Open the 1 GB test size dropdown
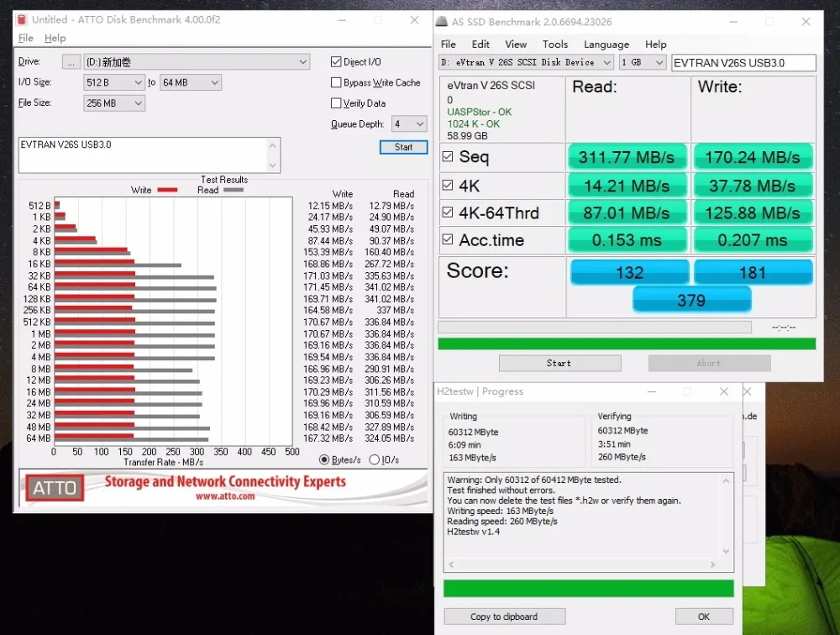 click(643, 63)
